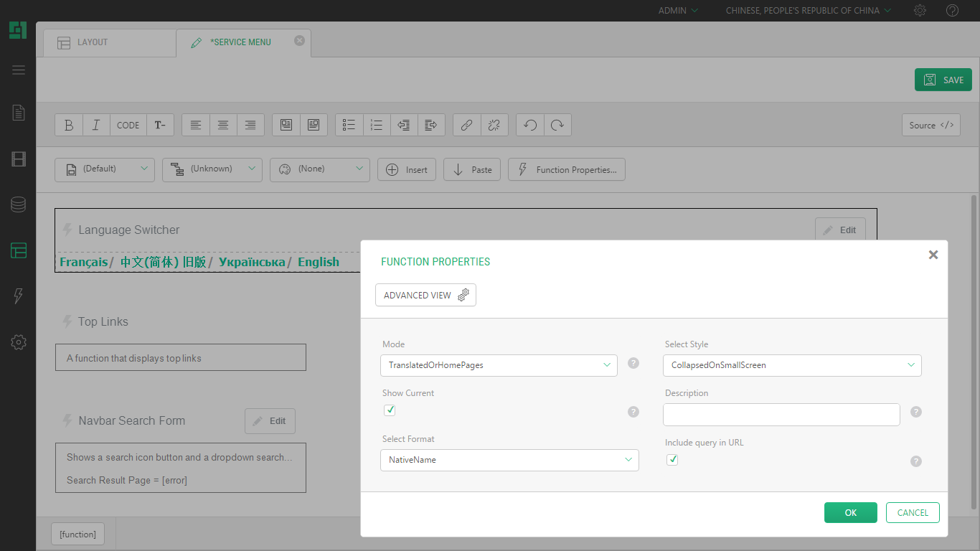The width and height of the screenshot is (980, 551).
Task: Click the help icon beside Description field
Action: point(916,412)
